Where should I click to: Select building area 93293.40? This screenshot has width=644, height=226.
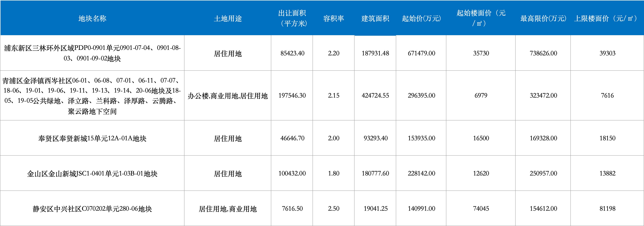pos(375,138)
